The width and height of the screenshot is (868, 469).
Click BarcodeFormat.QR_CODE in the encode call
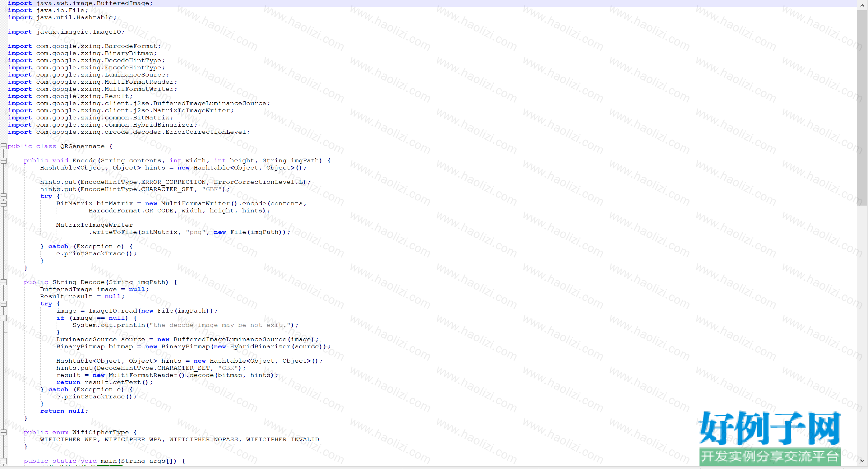coord(131,211)
